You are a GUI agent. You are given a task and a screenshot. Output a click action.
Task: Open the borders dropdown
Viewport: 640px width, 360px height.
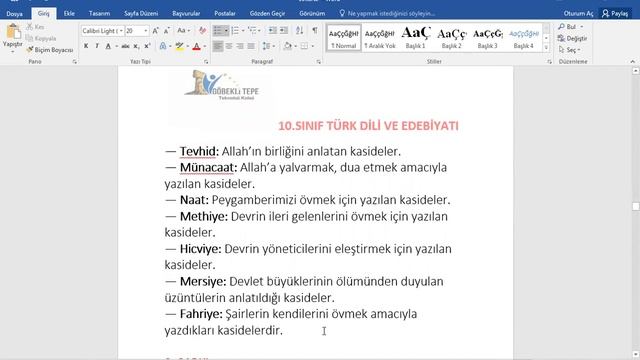(x=313, y=46)
